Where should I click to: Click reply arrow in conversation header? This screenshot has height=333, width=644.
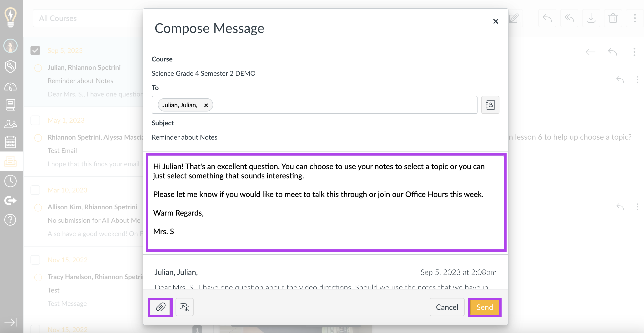coord(613,52)
